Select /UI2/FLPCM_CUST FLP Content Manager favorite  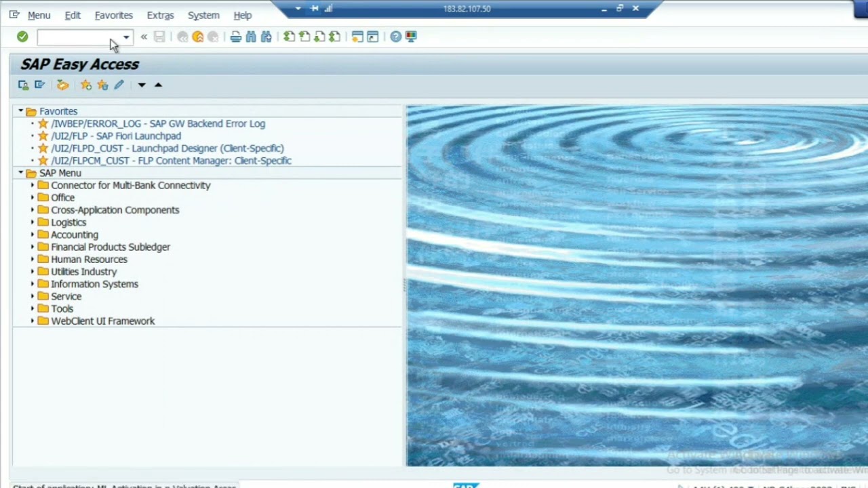(171, 161)
